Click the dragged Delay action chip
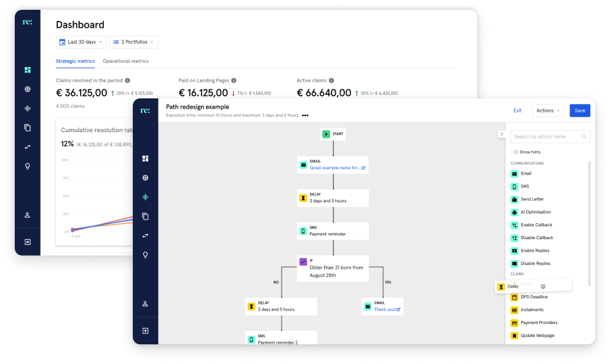This screenshot has width=610, height=364. [533, 287]
